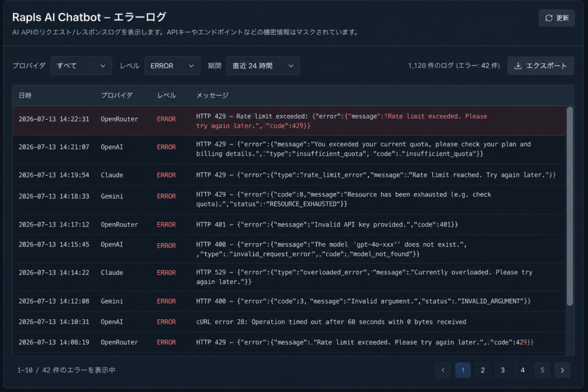Click the refresh 更新 button
Viewport: 588px width, 392px height.
pos(556,18)
